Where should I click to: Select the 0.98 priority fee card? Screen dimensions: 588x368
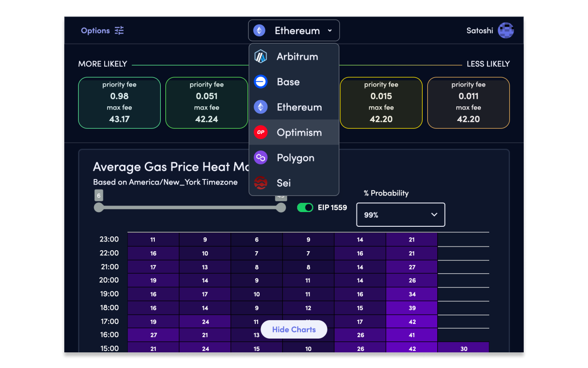coord(119,103)
